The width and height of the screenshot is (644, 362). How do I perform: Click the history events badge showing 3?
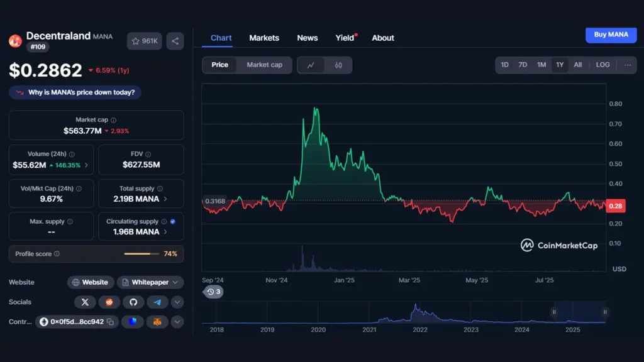tap(214, 292)
